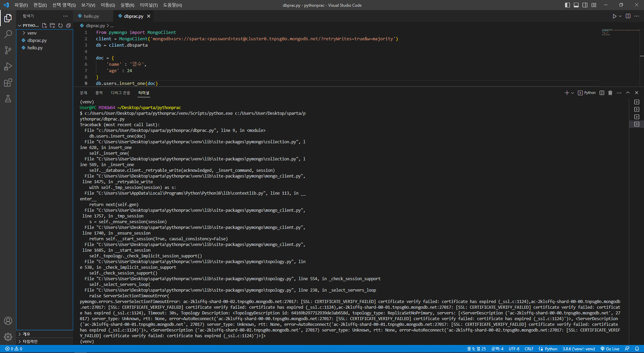Click the Python terminal label in panel
Image resolution: width=644 pixels, height=353 pixels.
(587, 93)
